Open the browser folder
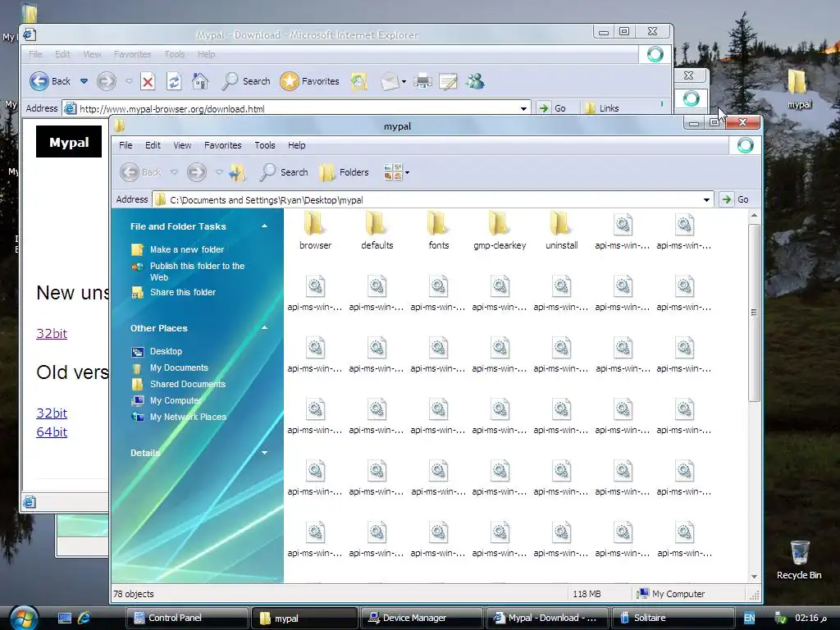This screenshot has height=630, width=840. [x=315, y=231]
